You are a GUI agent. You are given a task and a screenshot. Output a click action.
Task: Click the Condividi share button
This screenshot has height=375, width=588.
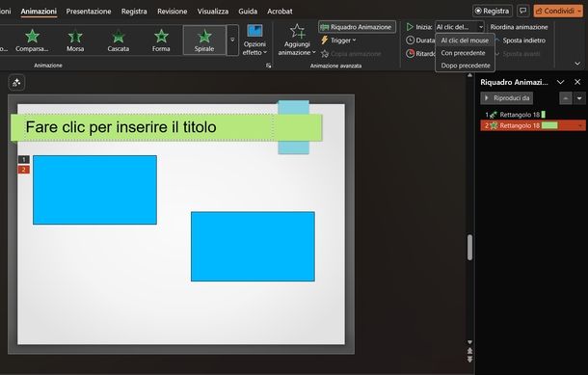[558, 11]
